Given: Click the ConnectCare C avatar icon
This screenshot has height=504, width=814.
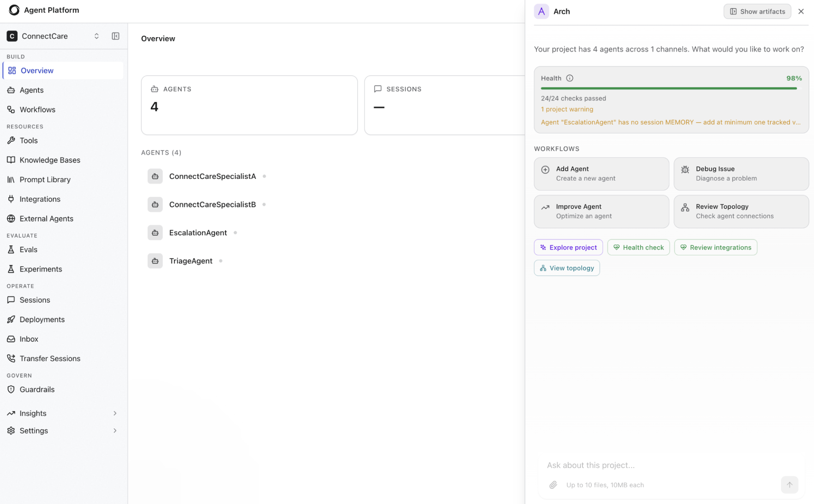Looking at the screenshot, I should tap(12, 36).
